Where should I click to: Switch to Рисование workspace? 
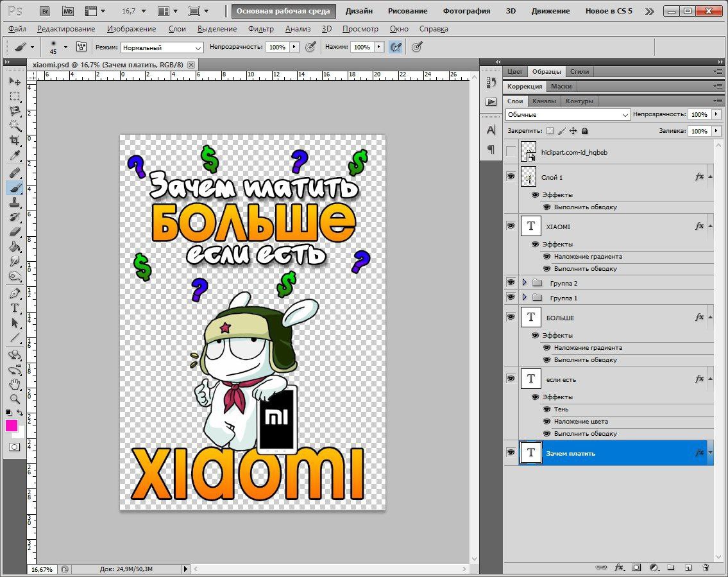pos(408,11)
